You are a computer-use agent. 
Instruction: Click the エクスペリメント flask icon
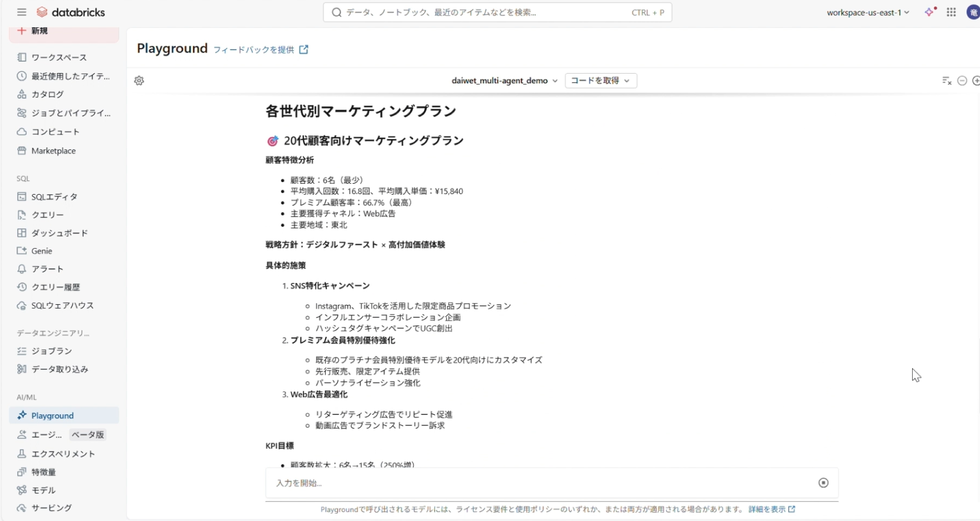click(22, 454)
